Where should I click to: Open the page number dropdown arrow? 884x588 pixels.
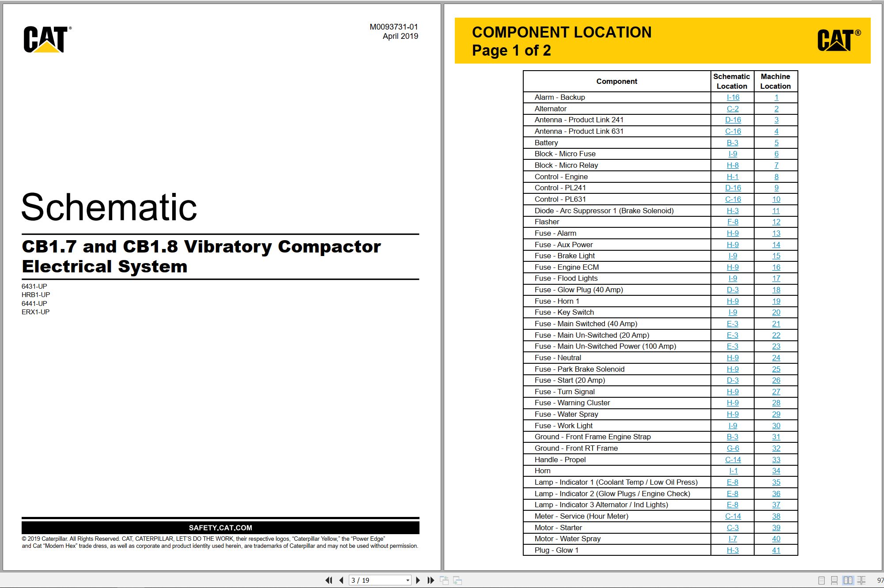[408, 580]
